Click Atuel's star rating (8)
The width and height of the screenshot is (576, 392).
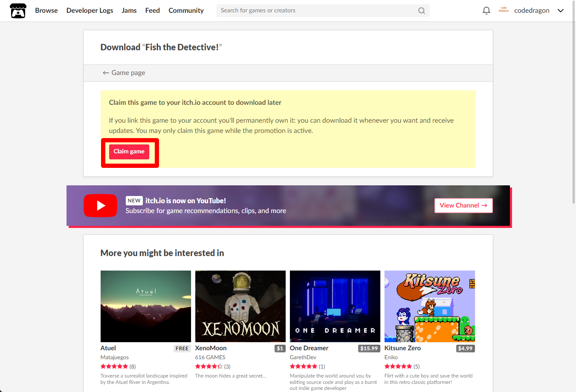tap(118, 366)
